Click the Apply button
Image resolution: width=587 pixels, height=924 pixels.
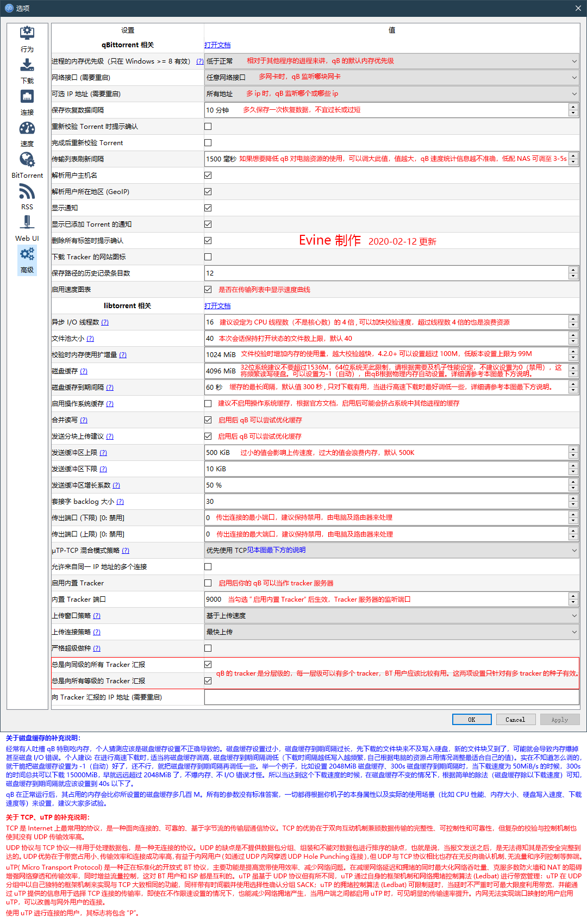[x=560, y=720]
